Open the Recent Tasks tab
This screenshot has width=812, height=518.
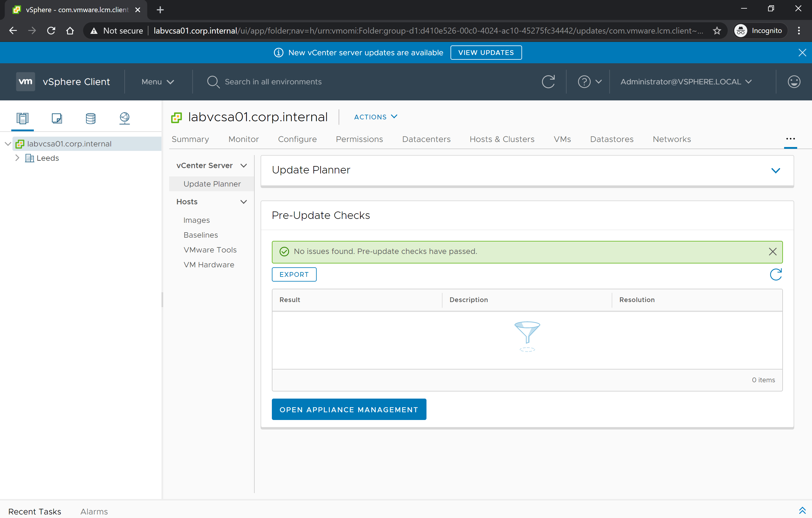35,511
